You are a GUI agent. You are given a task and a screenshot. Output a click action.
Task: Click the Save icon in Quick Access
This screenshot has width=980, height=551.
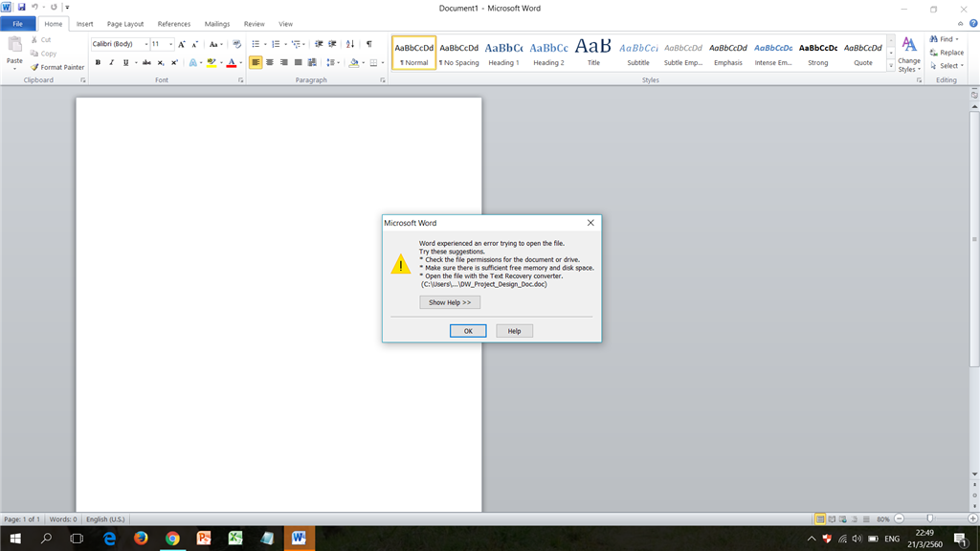tap(21, 8)
